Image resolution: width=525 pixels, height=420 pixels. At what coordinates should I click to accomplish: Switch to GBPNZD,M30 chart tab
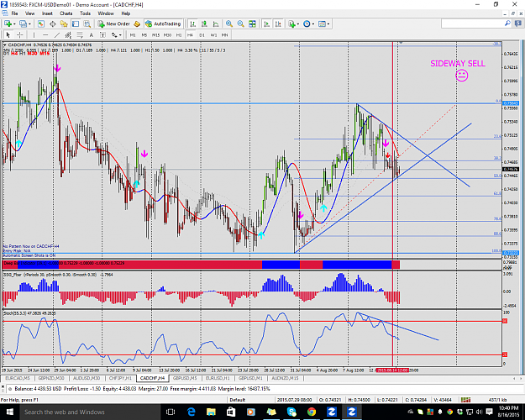[x=51, y=378]
